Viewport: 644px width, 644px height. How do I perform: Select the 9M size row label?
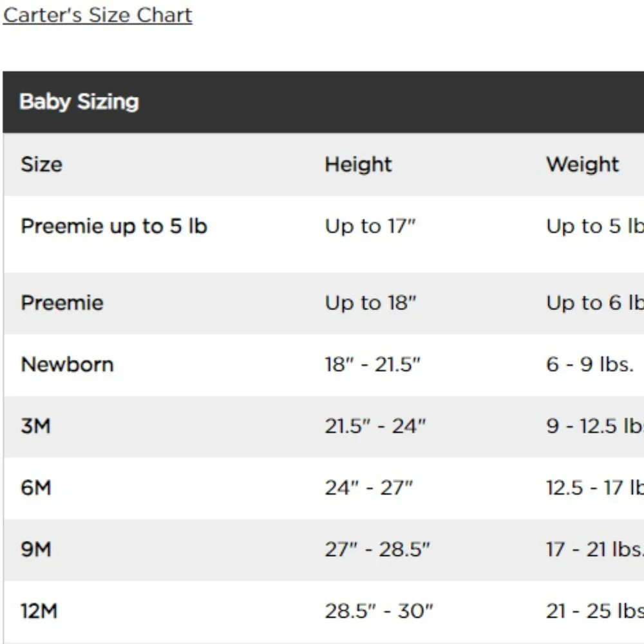click(x=36, y=549)
